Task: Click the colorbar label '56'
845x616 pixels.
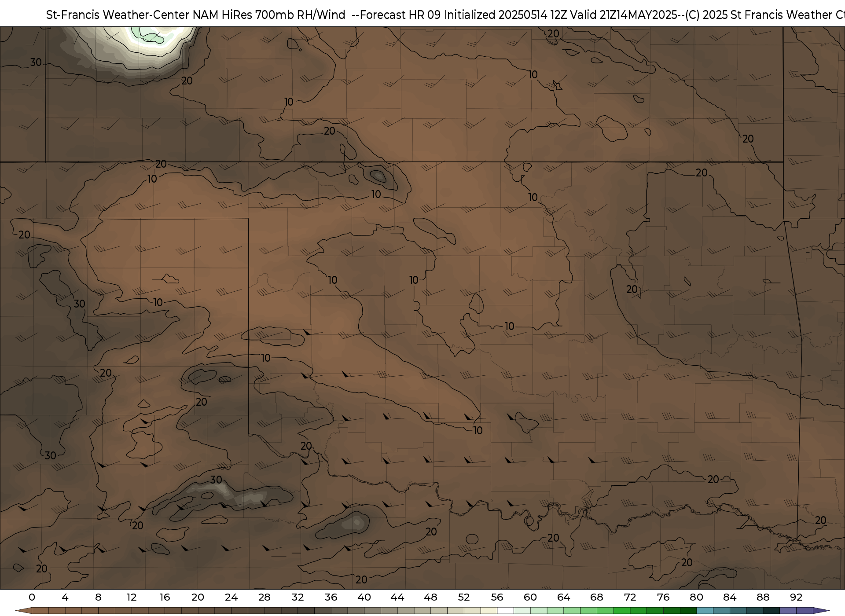Action: coord(497,597)
